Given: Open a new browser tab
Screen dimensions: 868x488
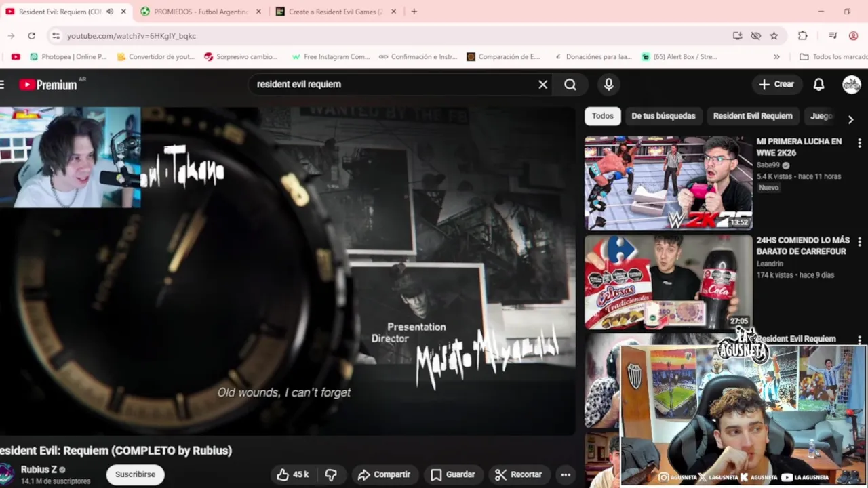Looking at the screenshot, I should (x=414, y=12).
